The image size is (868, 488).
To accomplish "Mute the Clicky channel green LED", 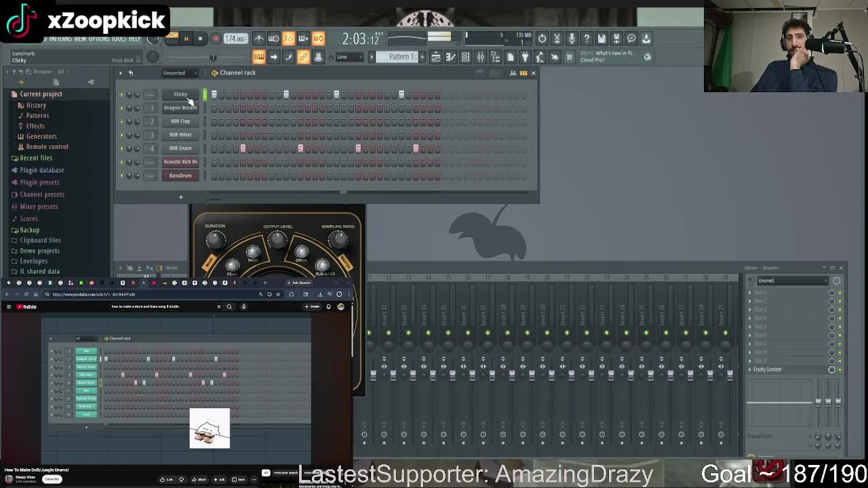I will coord(121,94).
